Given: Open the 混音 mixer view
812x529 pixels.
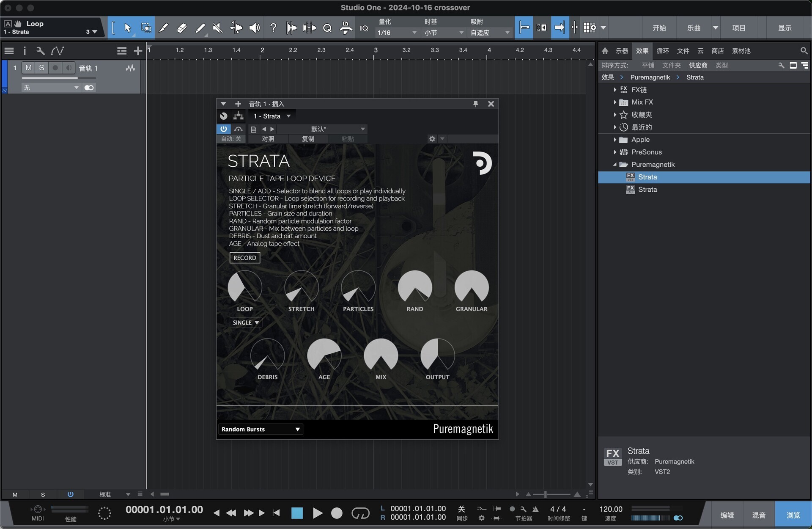Looking at the screenshot, I should pos(758,515).
